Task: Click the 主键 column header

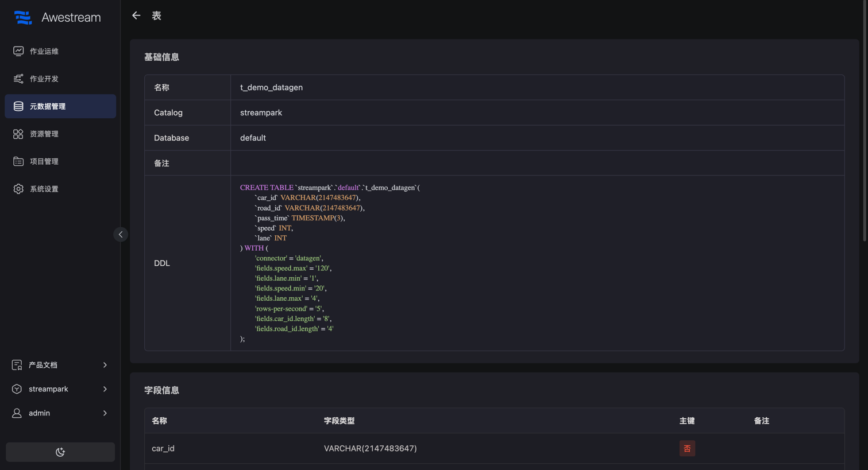Action: (687, 421)
